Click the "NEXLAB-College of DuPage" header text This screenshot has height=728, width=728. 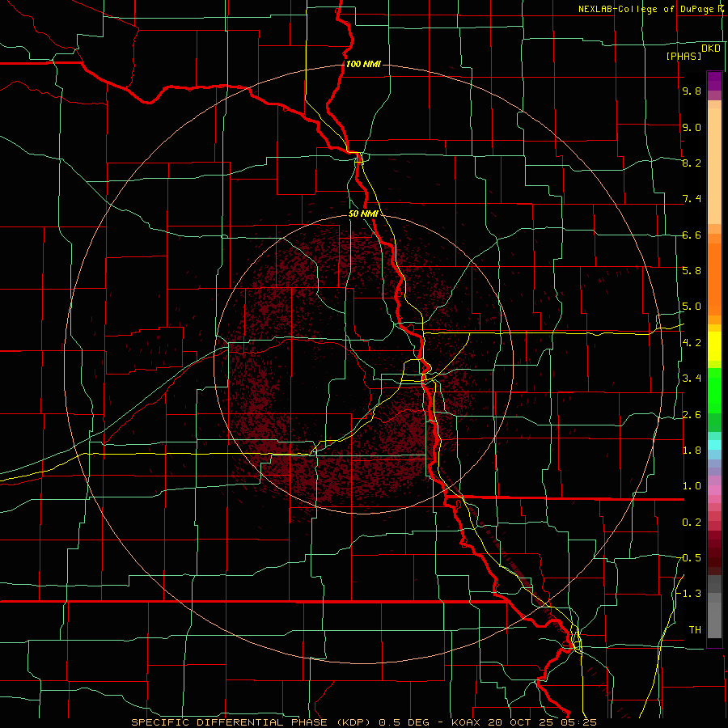point(646,9)
